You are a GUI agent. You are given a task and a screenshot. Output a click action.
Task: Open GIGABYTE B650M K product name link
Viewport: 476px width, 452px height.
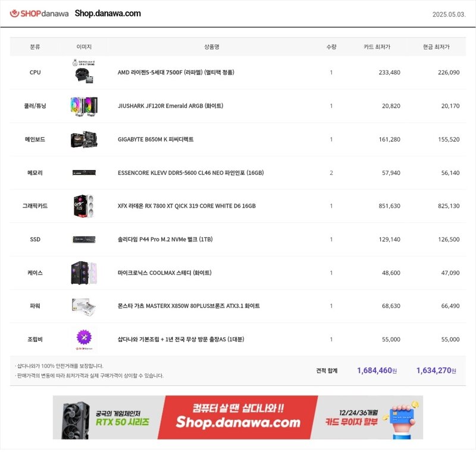point(155,139)
